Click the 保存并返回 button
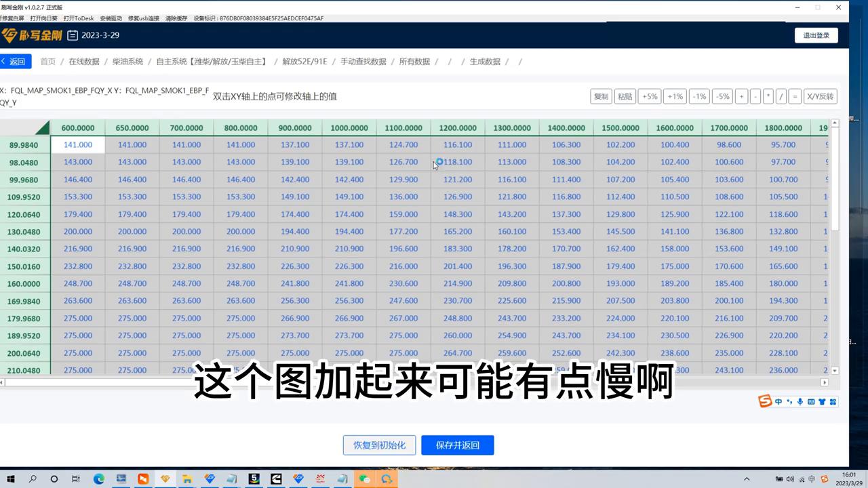 [458, 445]
